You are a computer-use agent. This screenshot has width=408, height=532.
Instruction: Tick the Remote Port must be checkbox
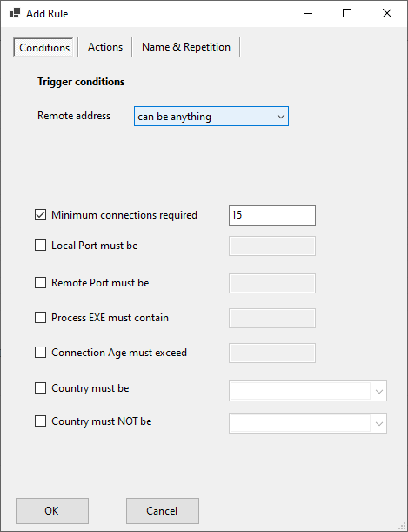(x=40, y=283)
